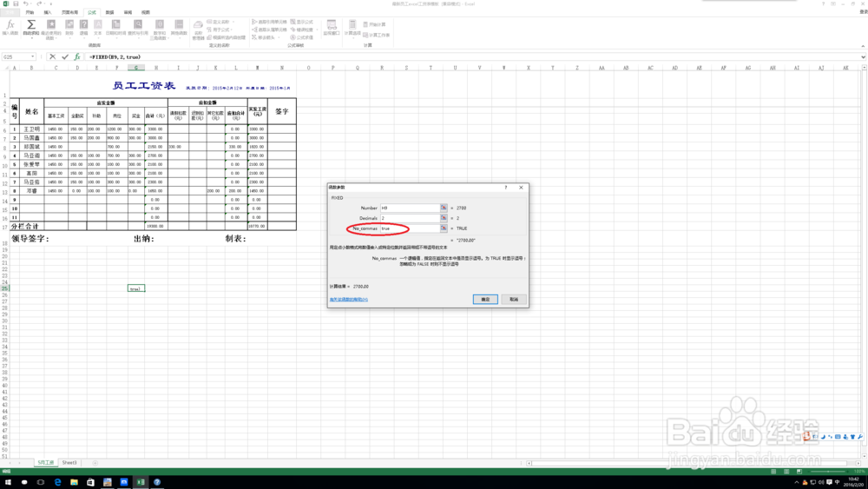This screenshot has height=489, width=868.
Task: Open Microsoft Edge from taskbar
Action: pos(57,482)
